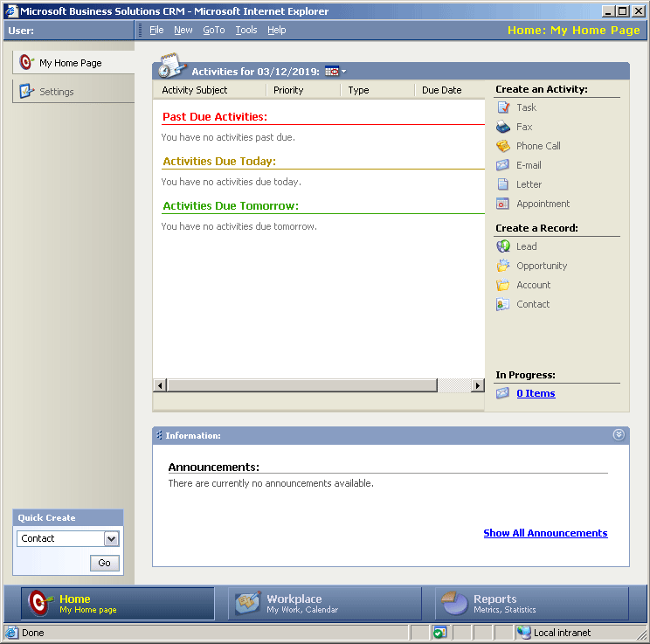Click the Workplace clipboard icon
This screenshot has width=650, height=644.
click(248, 603)
